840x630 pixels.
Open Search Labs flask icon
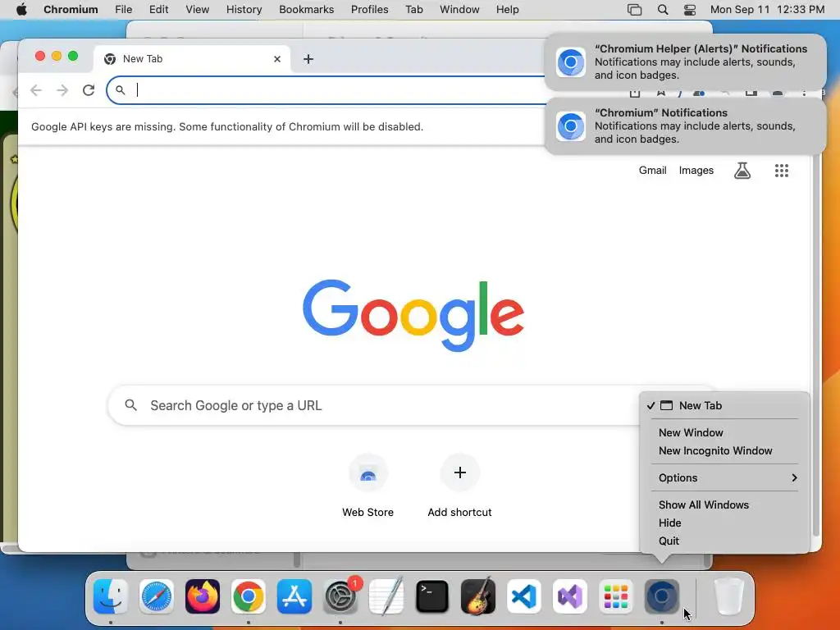tap(742, 171)
